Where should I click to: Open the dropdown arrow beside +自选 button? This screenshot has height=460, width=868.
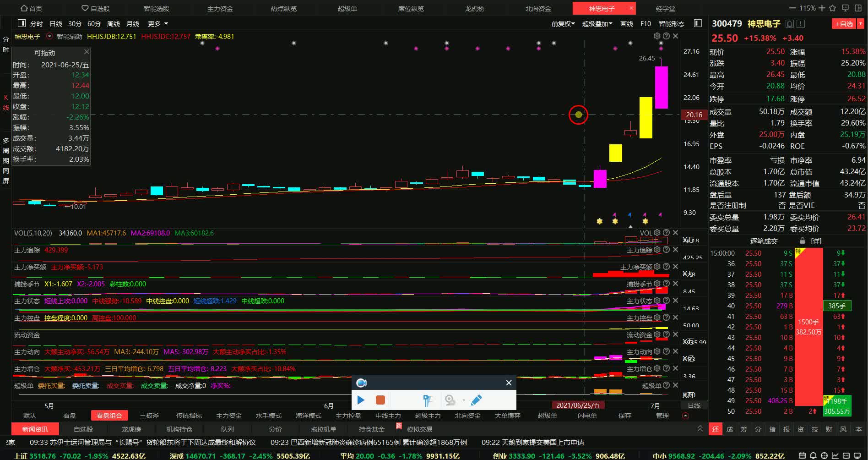pyautogui.click(x=861, y=24)
